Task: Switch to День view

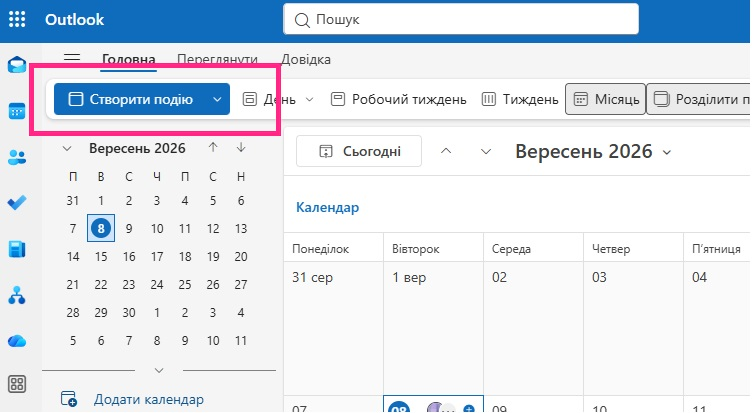Action: pyautogui.click(x=270, y=99)
